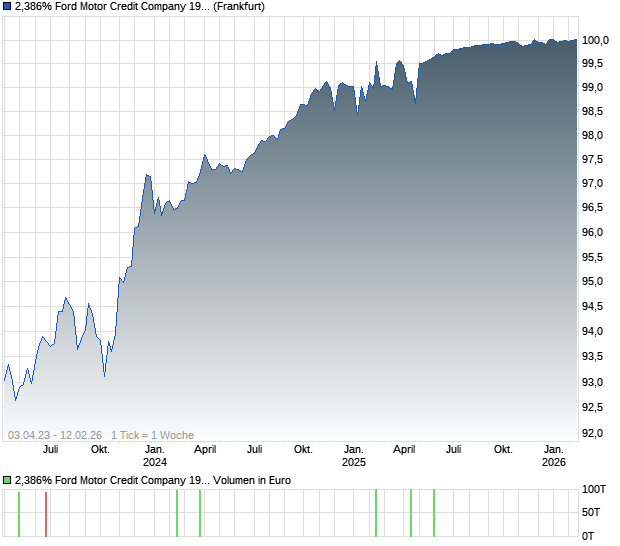Click the '94,0' price axis label
Viewport: 620px width, 546px height.
click(592, 331)
